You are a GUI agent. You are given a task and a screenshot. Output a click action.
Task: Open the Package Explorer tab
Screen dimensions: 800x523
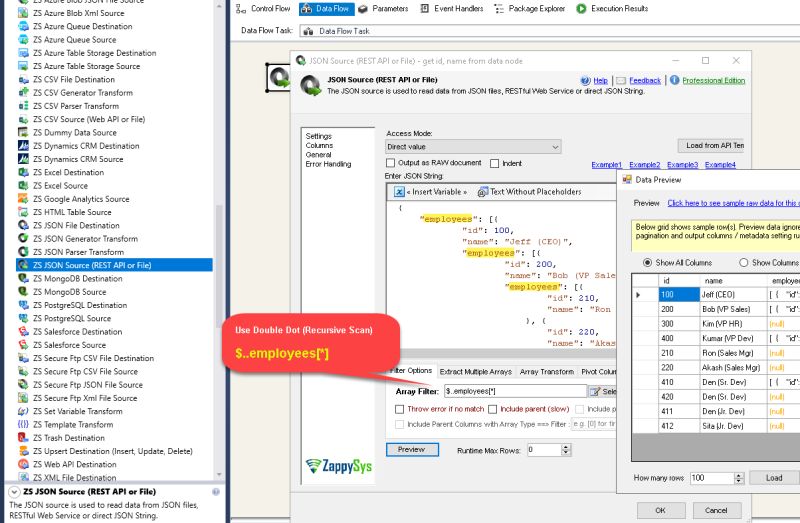[530, 8]
